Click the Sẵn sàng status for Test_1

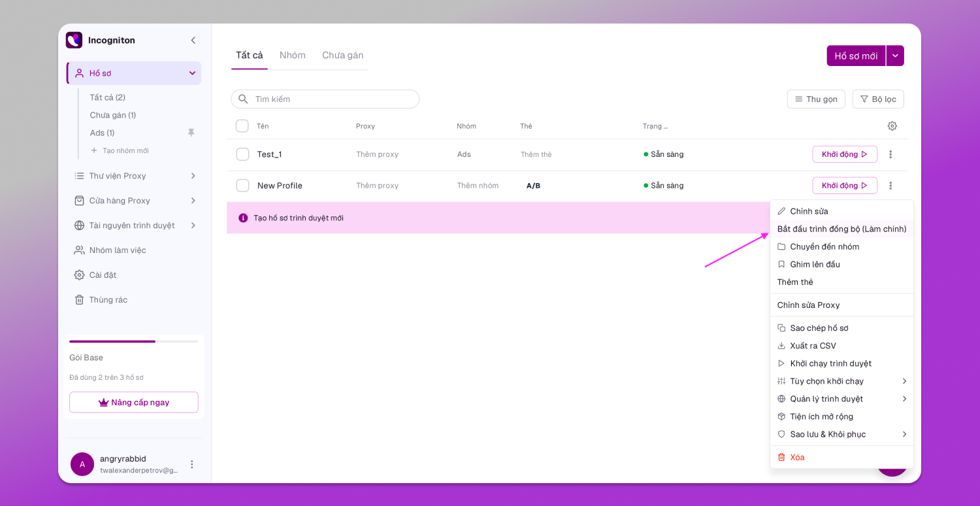click(x=664, y=154)
